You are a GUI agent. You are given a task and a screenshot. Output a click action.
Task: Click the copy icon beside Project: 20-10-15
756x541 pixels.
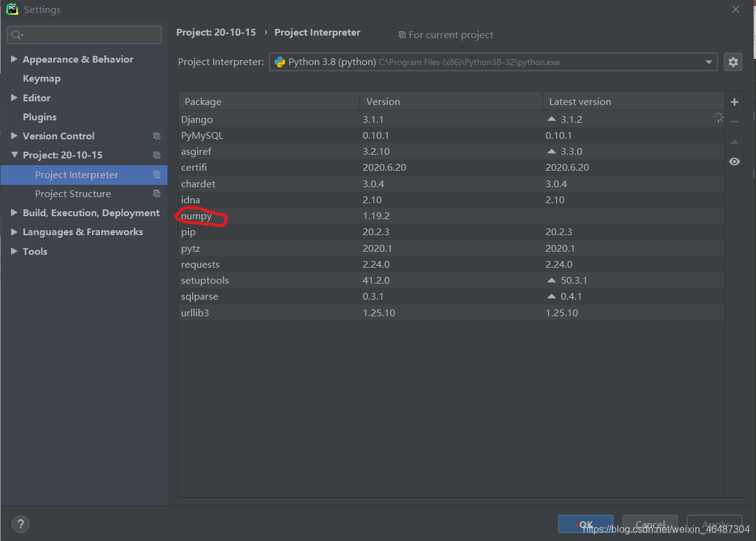tap(156, 155)
